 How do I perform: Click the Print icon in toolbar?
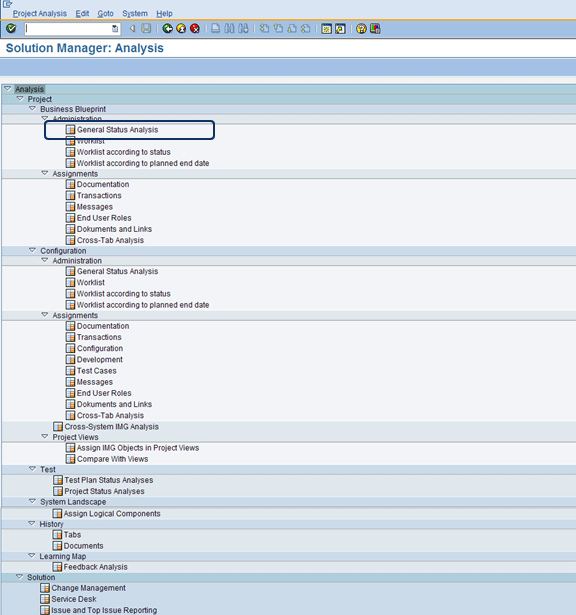[215, 28]
